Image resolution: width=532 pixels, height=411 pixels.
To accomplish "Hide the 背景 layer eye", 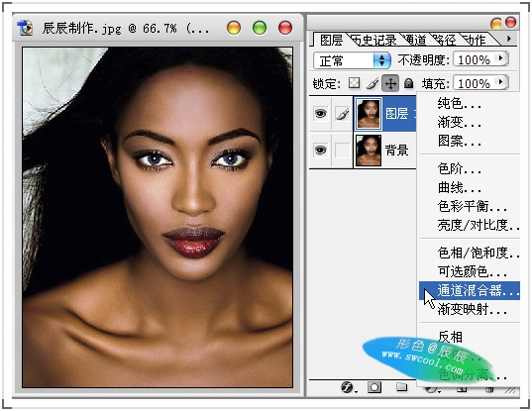I will coord(320,150).
